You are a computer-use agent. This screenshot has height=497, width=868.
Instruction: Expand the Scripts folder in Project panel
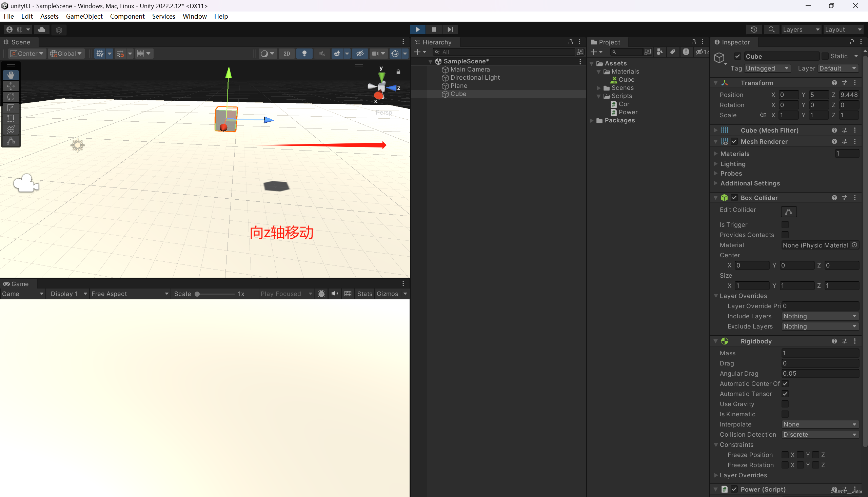click(599, 96)
